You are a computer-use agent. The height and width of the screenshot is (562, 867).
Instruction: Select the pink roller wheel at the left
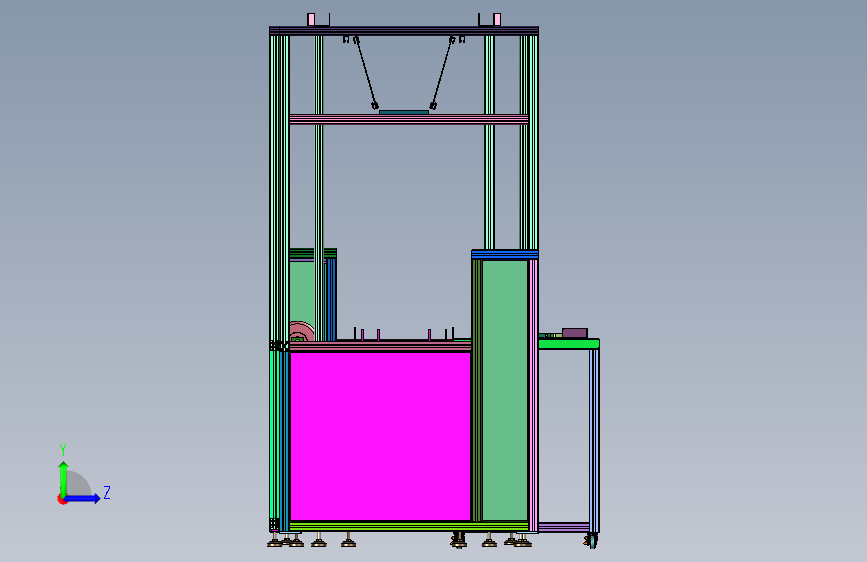[x=301, y=332]
